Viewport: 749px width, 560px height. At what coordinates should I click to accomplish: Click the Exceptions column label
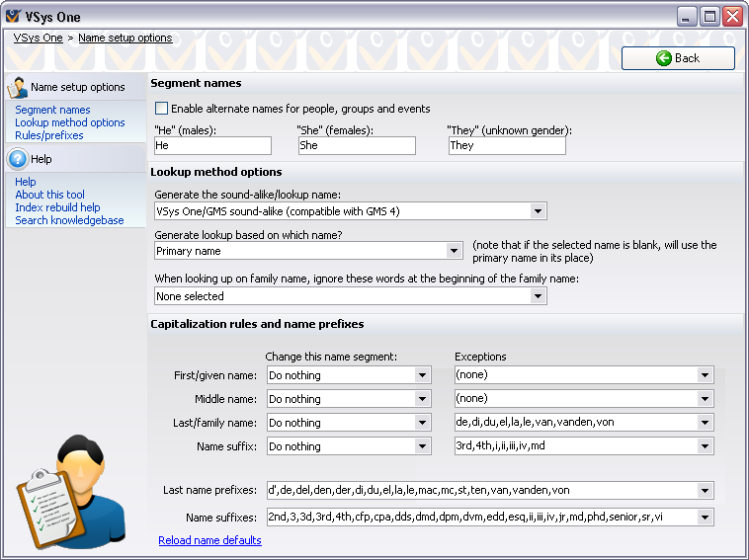(480, 357)
